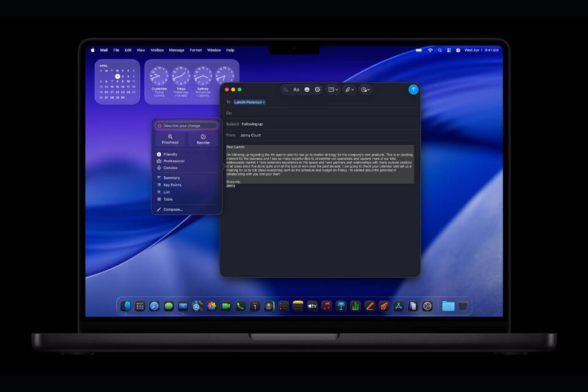The image size is (588, 392).
Task: Click the Aa text formatting icon
Action: click(x=297, y=90)
